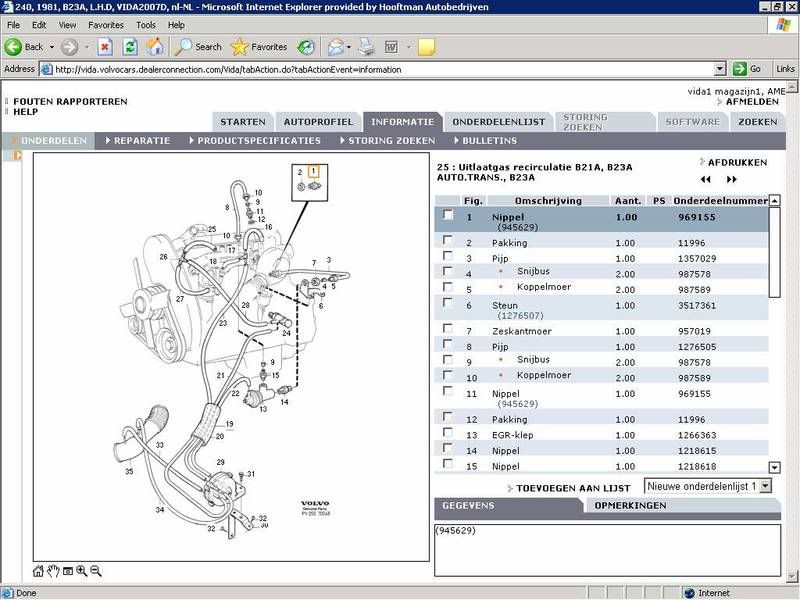This screenshot has width=800, height=600.
Task: Click the parts table scroll-up arrow
Action: click(774, 201)
